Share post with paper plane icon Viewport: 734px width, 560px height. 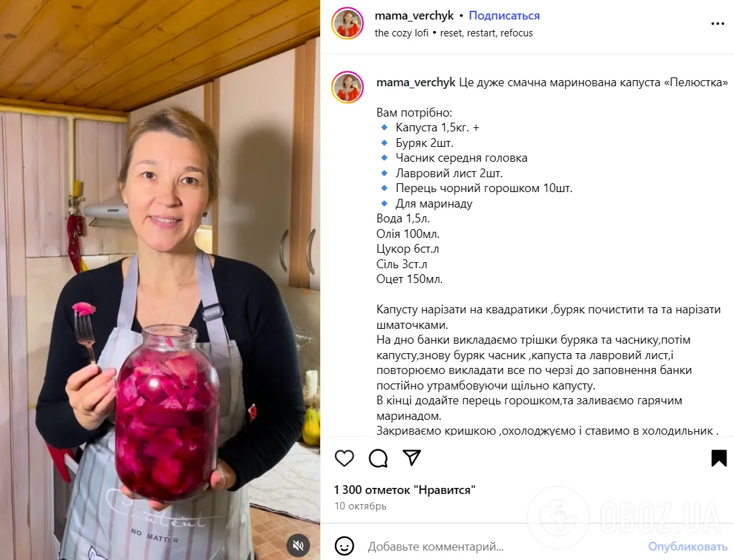[411, 458]
